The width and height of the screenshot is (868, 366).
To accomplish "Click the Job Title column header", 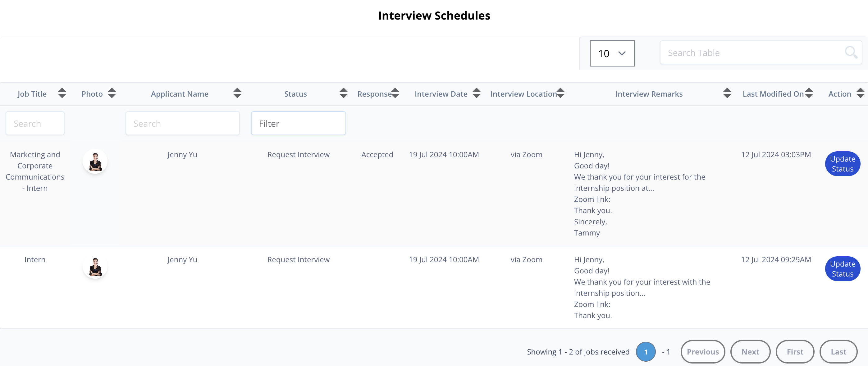I will [32, 94].
